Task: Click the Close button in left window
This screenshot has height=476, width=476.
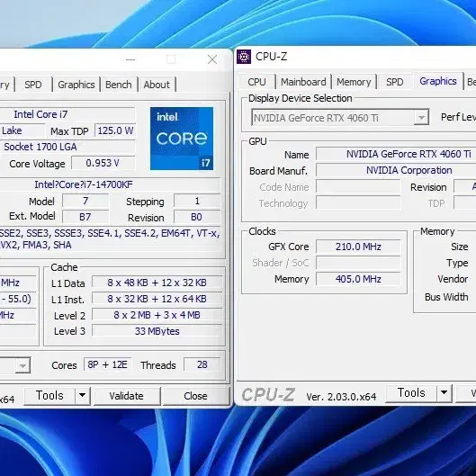Action: 195,396
